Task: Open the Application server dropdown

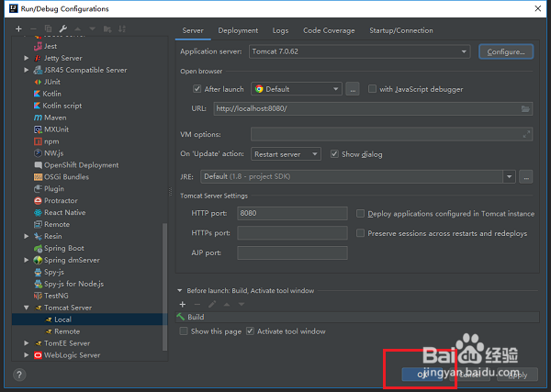Action: coord(359,51)
